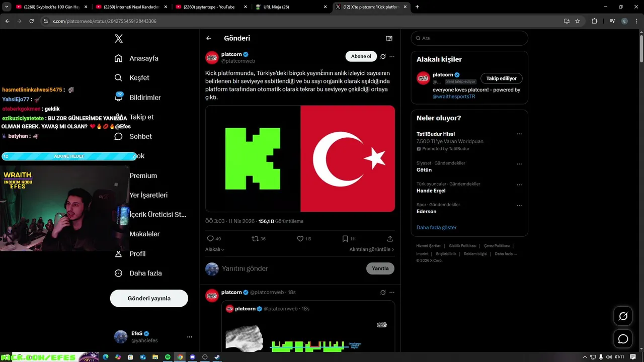Open the Hande Erçel trending topic
The height and width of the screenshot is (362, 644).
(431, 191)
